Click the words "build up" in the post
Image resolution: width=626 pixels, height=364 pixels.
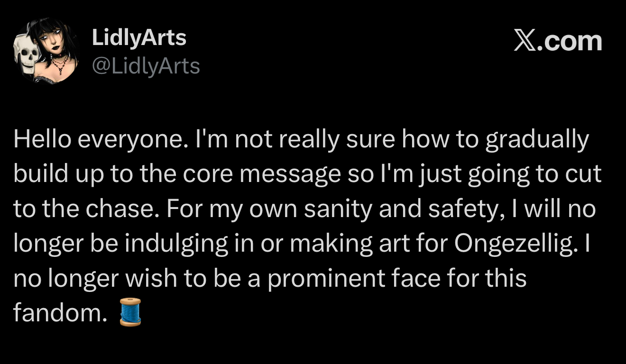[x=59, y=174]
